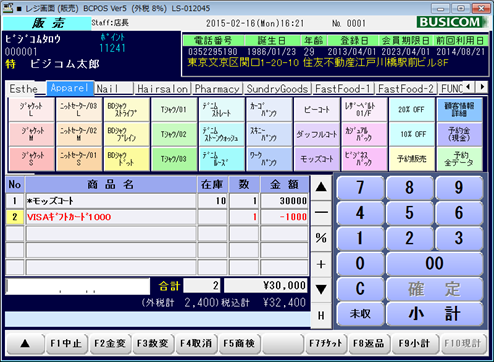Add カーゴパンツ to the sale

(269, 110)
